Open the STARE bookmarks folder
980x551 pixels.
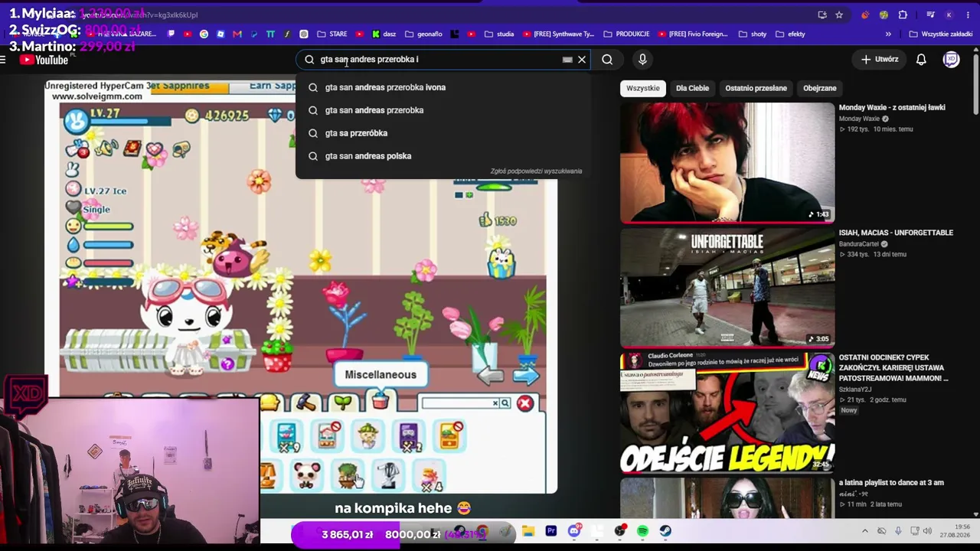point(332,34)
